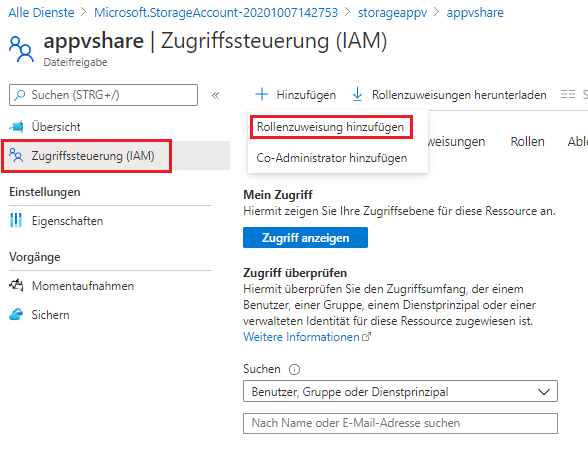The height and width of the screenshot is (449, 588).
Task: Open the Benutzer, Gruppe oder Dienstprinzipal dropdown
Action: click(x=400, y=391)
